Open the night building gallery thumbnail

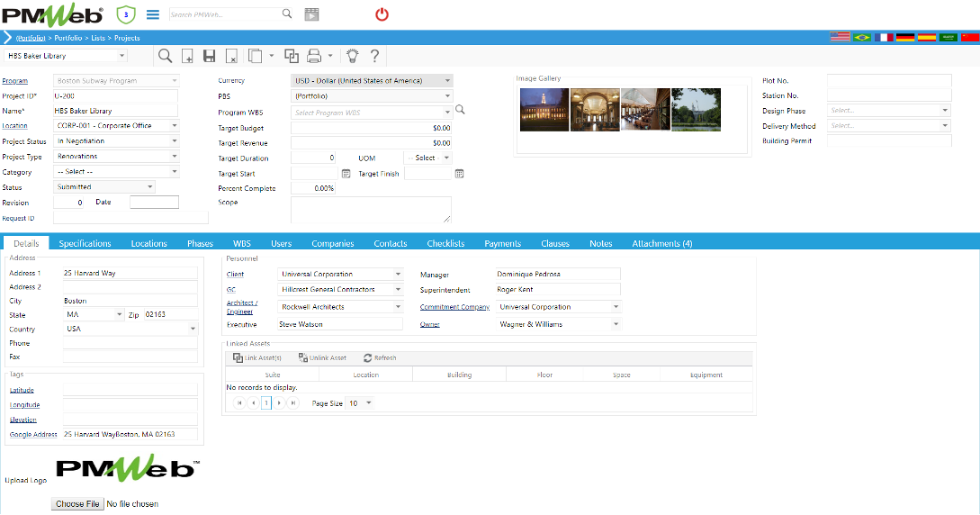click(544, 109)
